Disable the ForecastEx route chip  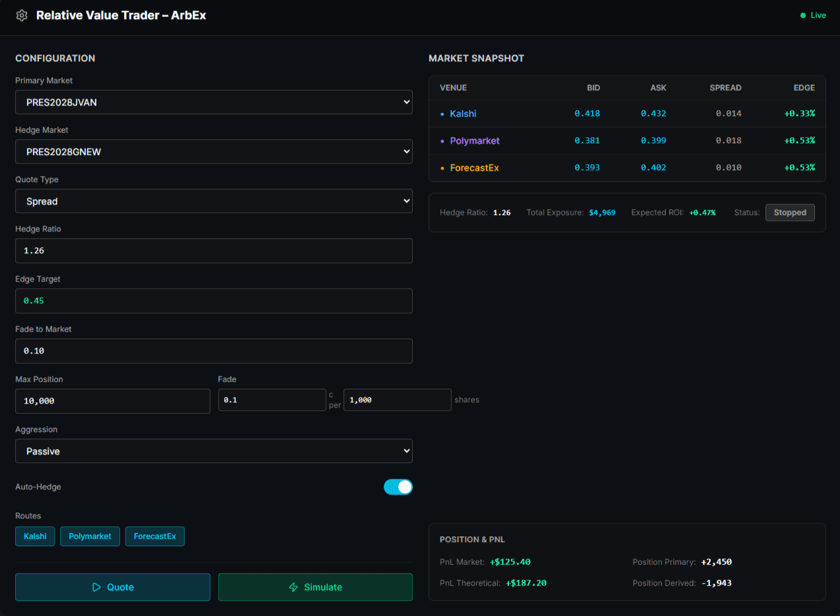pyautogui.click(x=154, y=536)
